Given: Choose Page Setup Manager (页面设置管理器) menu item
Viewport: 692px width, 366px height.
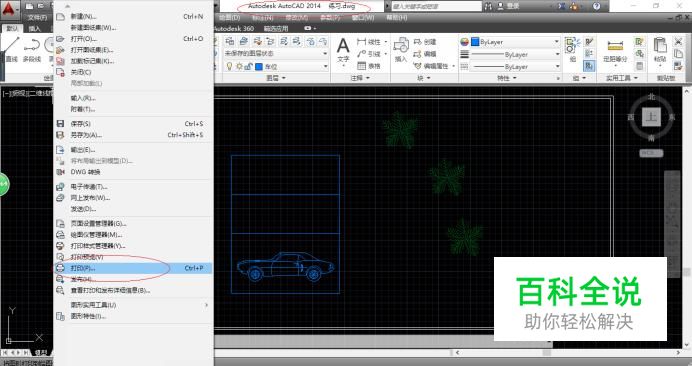Looking at the screenshot, I should coord(133,224).
